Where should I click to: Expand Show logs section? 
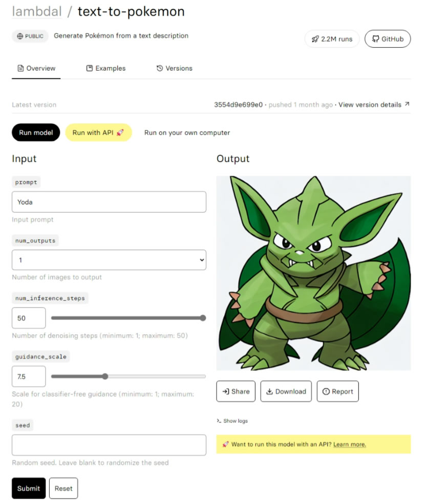pyautogui.click(x=232, y=421)
